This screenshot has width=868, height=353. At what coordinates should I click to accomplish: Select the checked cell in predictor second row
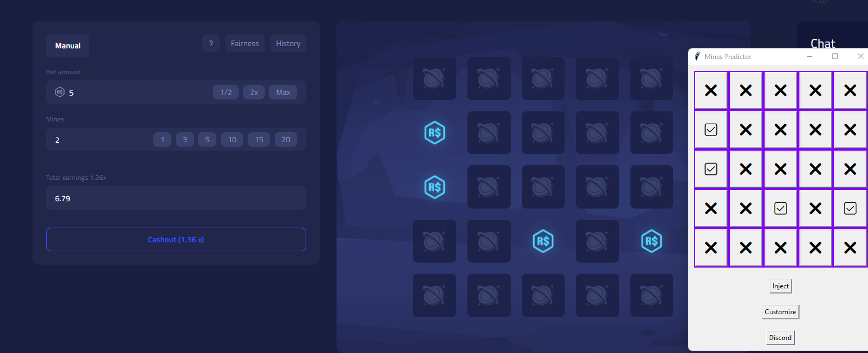coord(711,129)
